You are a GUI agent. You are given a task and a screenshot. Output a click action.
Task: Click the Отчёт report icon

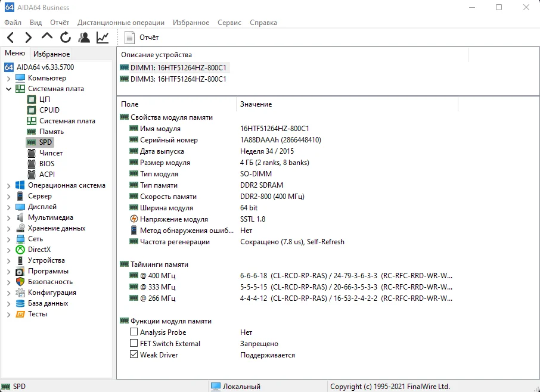[129, 37]
